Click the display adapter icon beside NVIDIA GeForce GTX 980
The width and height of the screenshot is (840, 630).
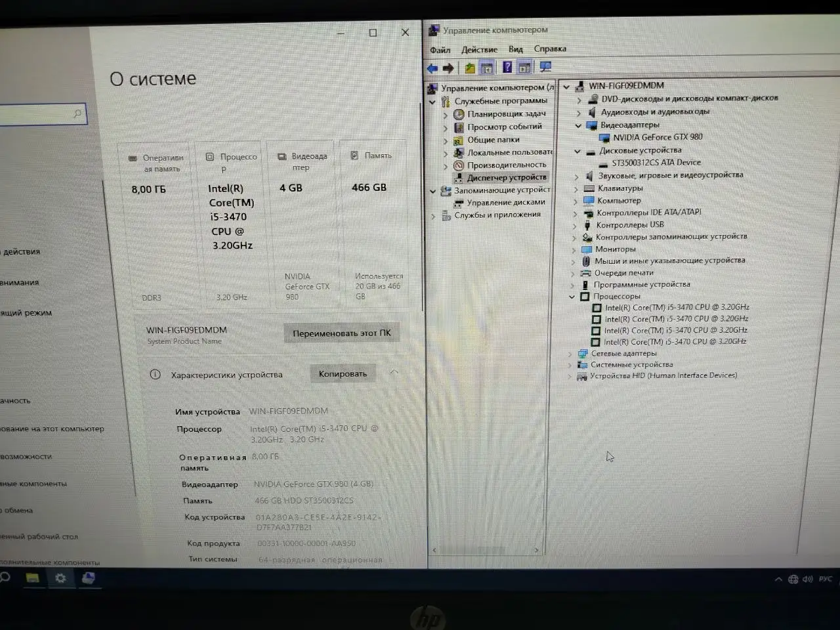604,138
